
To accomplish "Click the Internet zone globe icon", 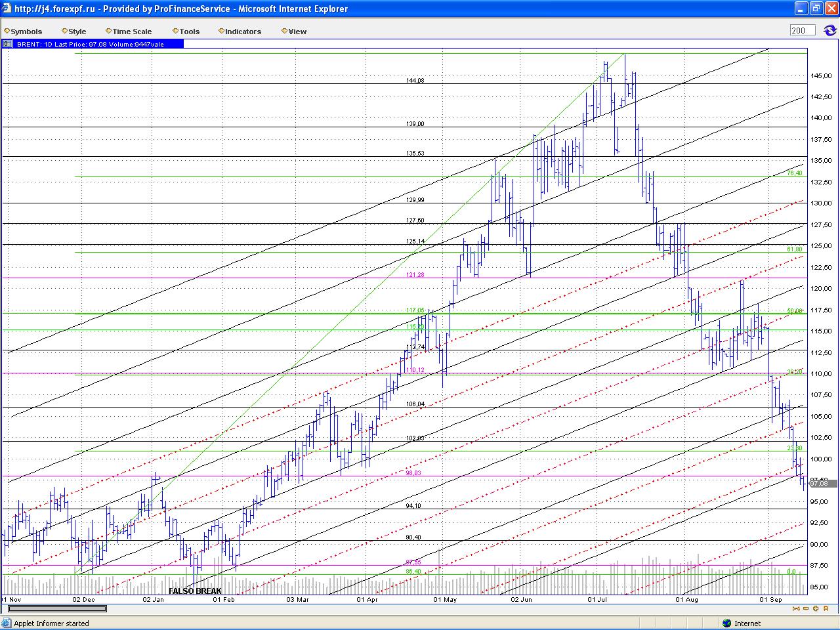I will (x=726, y=623).
